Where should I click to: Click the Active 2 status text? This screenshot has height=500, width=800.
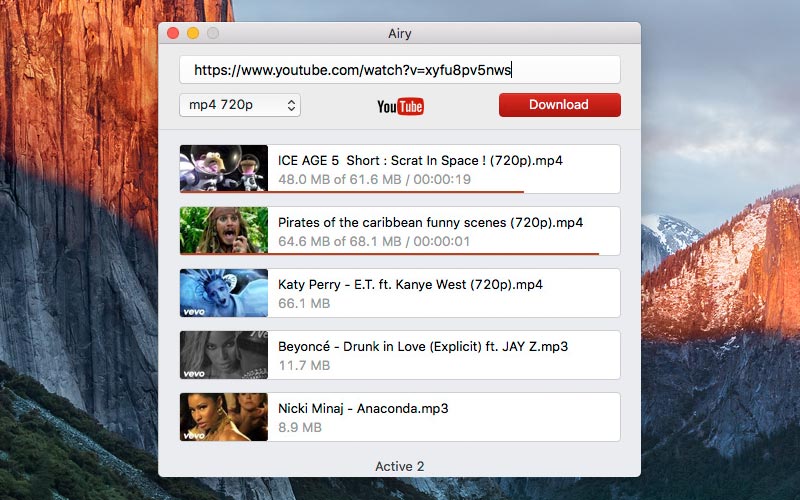(x=399, y=466)
